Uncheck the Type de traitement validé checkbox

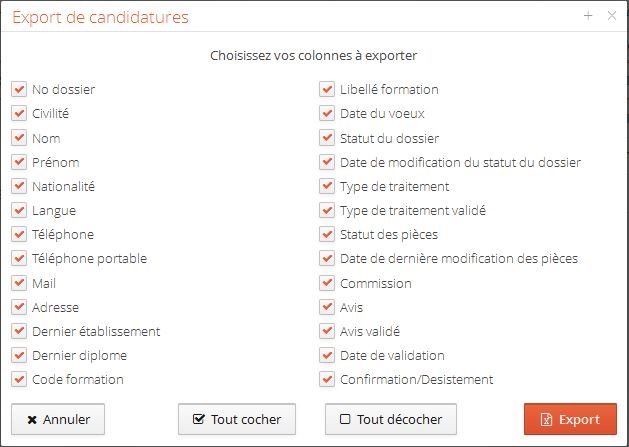tap(327, 210)
